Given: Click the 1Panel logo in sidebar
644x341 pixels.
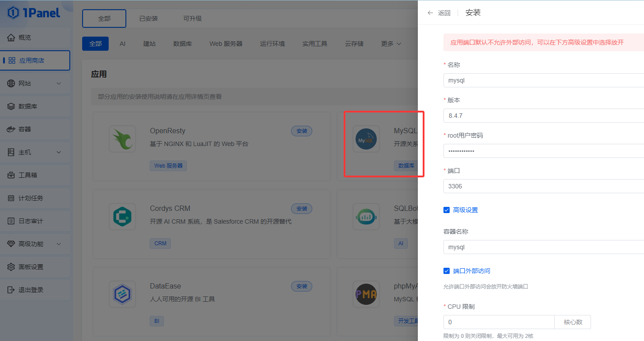Looking at the screenshot, I should click(34, 13).
